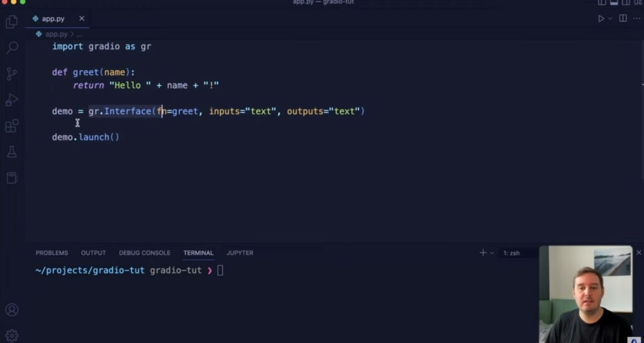The height and width of the screenshot is (343, 644).
Task: Split the editor to the right
Action: click(x=623, y=18)
